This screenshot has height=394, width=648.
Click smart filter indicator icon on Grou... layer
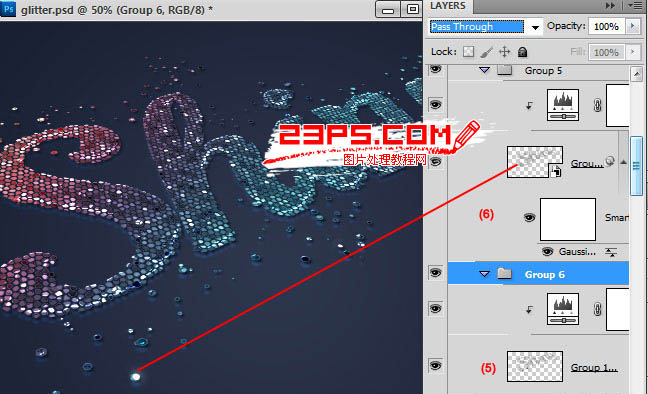(610, 161)
